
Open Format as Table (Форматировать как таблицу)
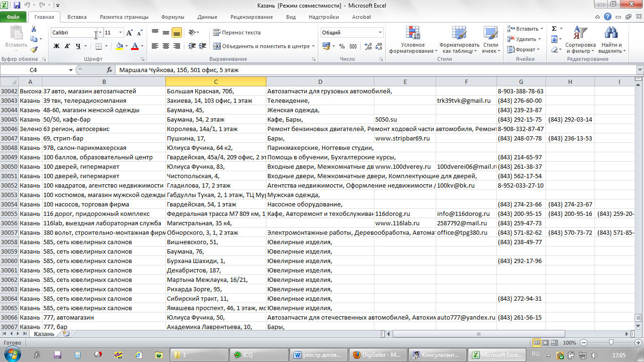click(459, 40)
